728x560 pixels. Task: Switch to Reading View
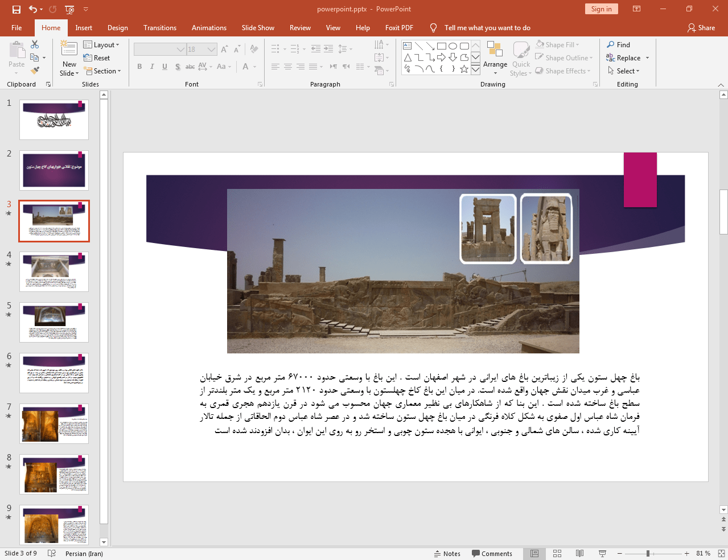pos(579,553)
